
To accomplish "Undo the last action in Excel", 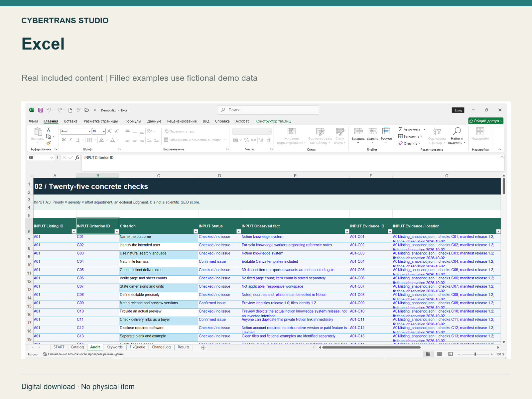I will coord(49,110).
